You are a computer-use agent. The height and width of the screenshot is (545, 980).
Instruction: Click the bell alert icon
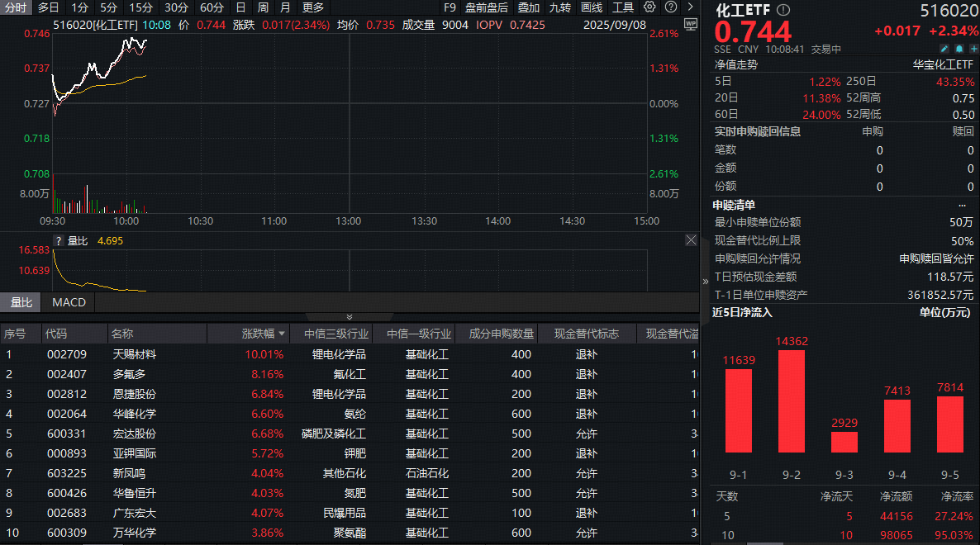(960, 49)
